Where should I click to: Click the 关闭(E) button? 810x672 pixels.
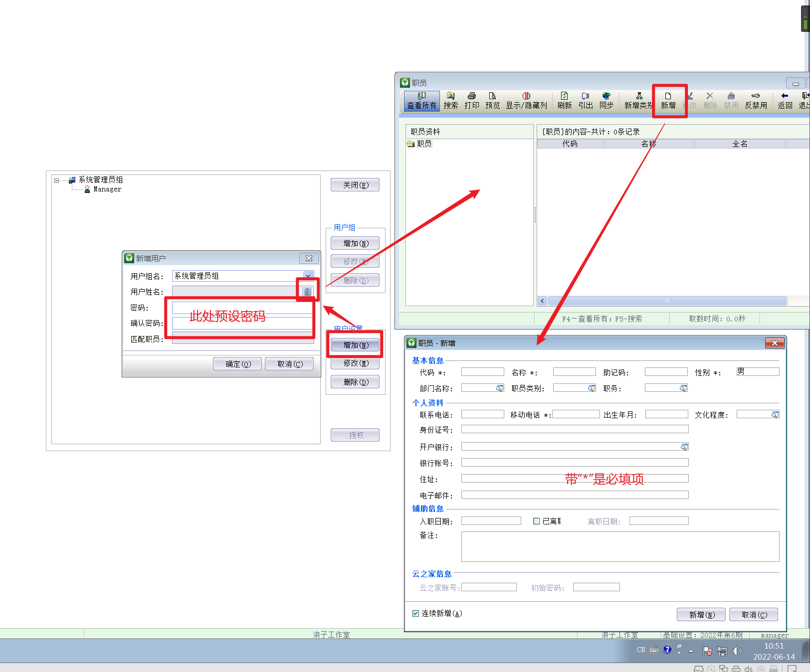pos(355,185)
